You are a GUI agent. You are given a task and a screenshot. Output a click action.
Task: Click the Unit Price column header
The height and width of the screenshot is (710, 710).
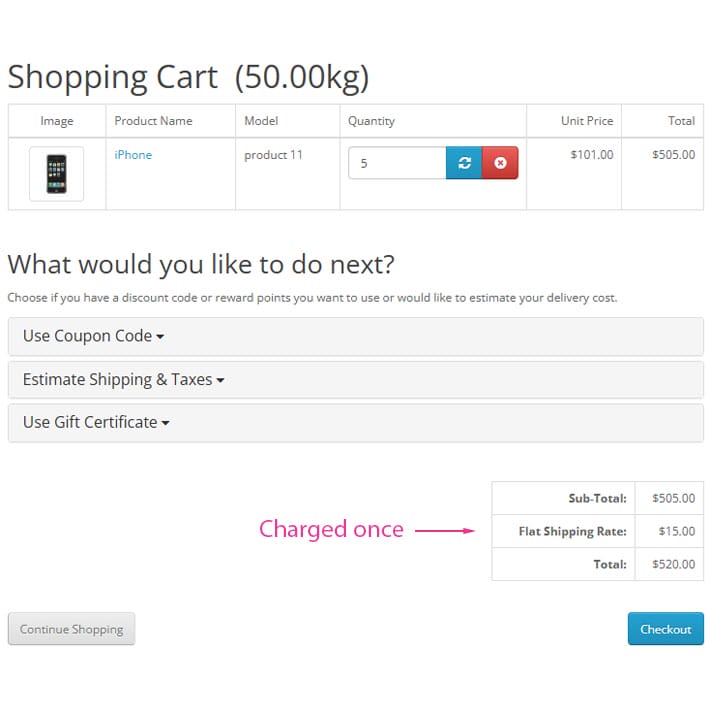[587, 121]
